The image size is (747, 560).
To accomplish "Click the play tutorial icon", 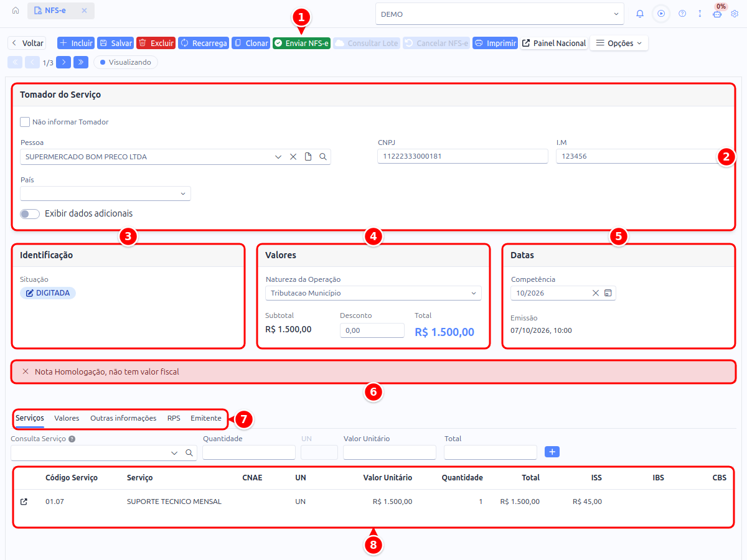I will (x=661, y=14).
